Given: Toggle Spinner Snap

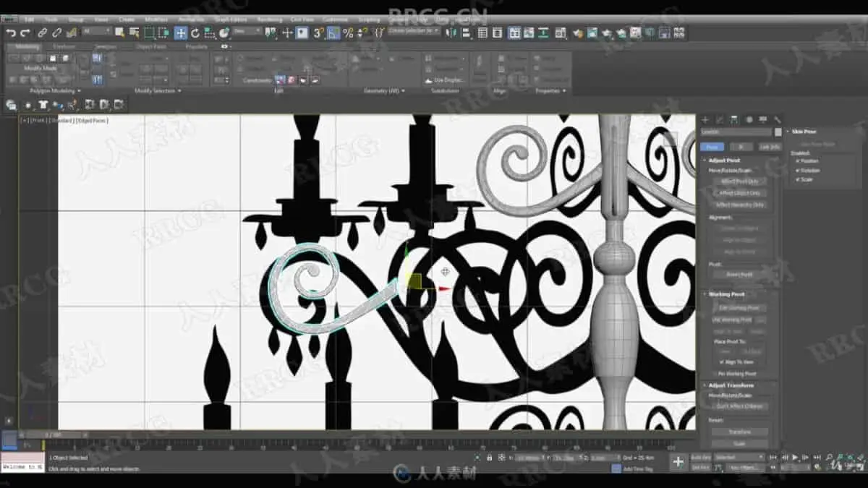Looking at the screenshot, I should pyautogui.click(x=362, y=33).
